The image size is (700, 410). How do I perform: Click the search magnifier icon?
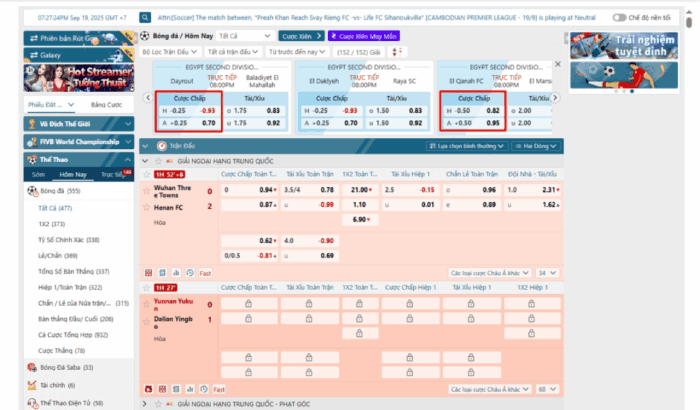pos(145,17)
